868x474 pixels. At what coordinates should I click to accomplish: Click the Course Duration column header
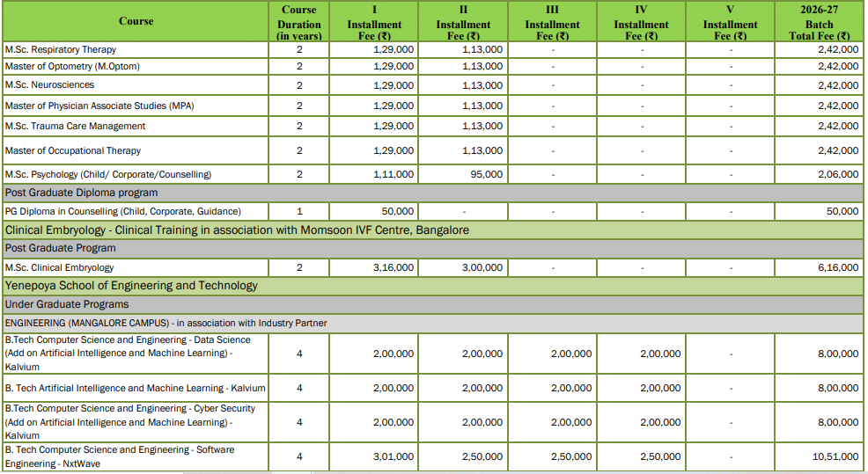299,23
